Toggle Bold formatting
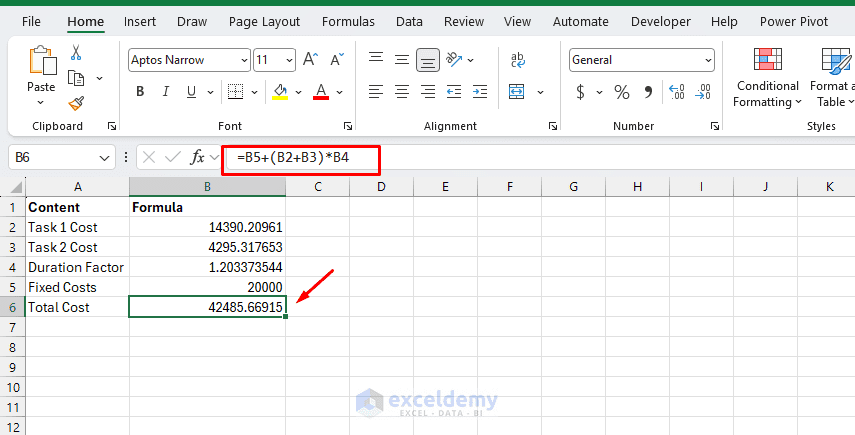The height and width of the screenshot is (435, 855). pos(140,92)
